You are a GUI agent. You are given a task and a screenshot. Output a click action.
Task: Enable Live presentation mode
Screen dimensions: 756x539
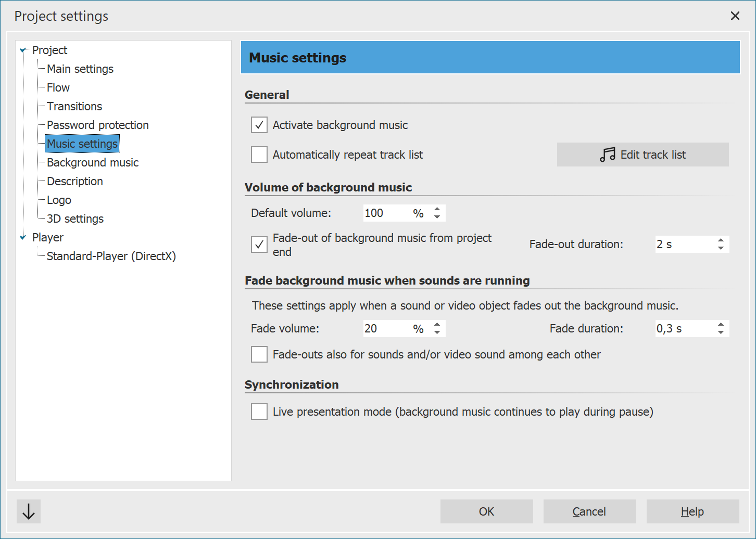tap(259, 412)
